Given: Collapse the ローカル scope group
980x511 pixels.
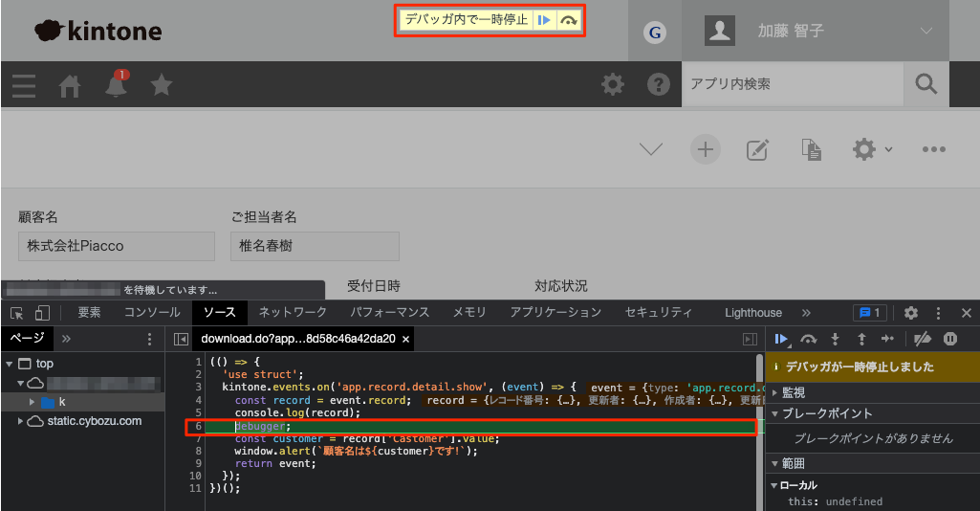Looking at the screenshot, I should point(775,485).
